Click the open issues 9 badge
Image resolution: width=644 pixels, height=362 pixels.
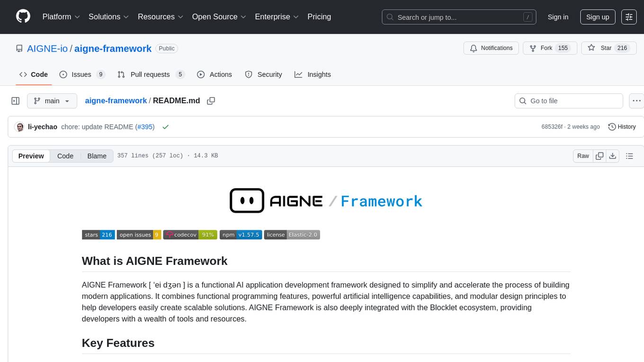pos(139,235)
